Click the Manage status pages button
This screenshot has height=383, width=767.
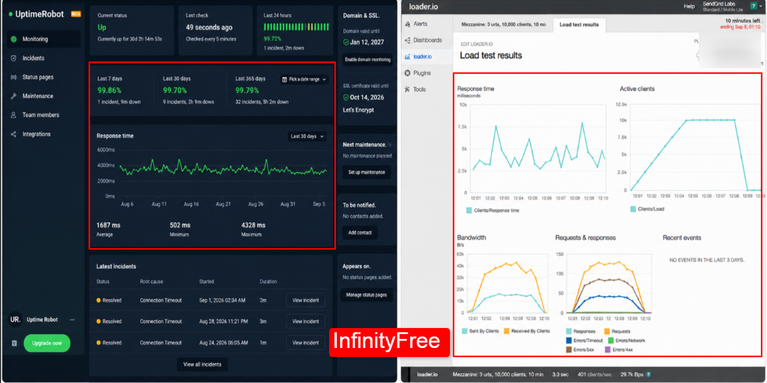click(366, 295)
